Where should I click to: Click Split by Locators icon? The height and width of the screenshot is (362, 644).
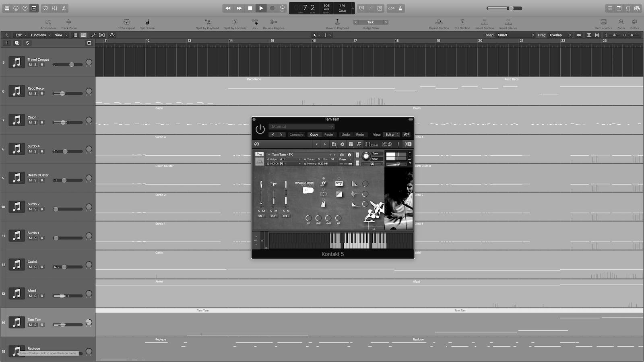235,22
